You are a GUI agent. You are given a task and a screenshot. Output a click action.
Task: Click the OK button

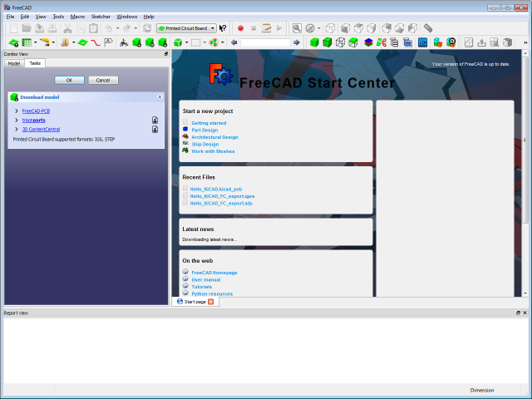tap(69, 81)
